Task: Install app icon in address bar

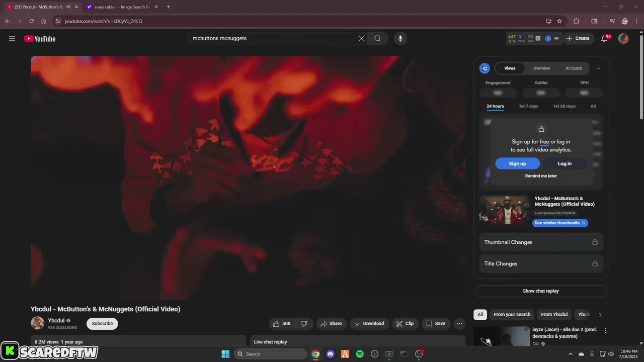Action: pos(548,21)
